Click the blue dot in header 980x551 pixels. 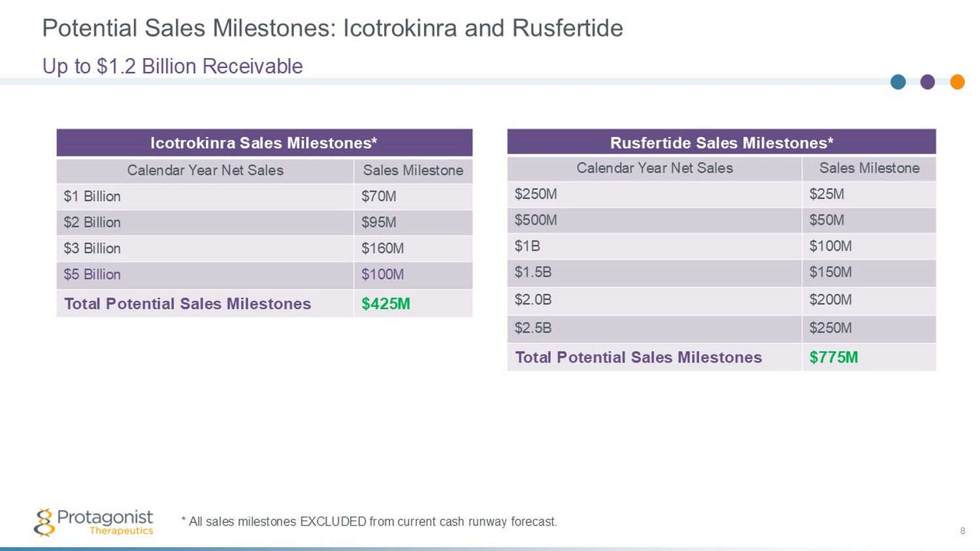(898, 82)
